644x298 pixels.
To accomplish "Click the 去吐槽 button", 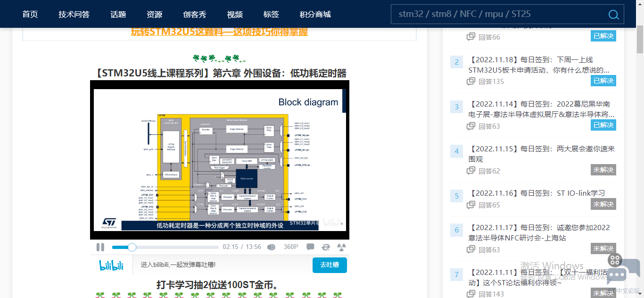I will 330,265.
